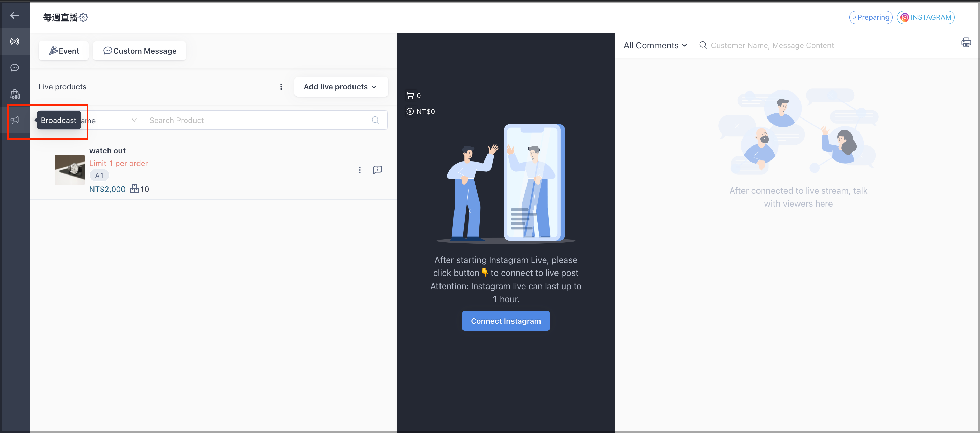Click the Preparing status badge
Image resolution: width=980 pixels, height=433 pixels.
(x=870, y=17)
